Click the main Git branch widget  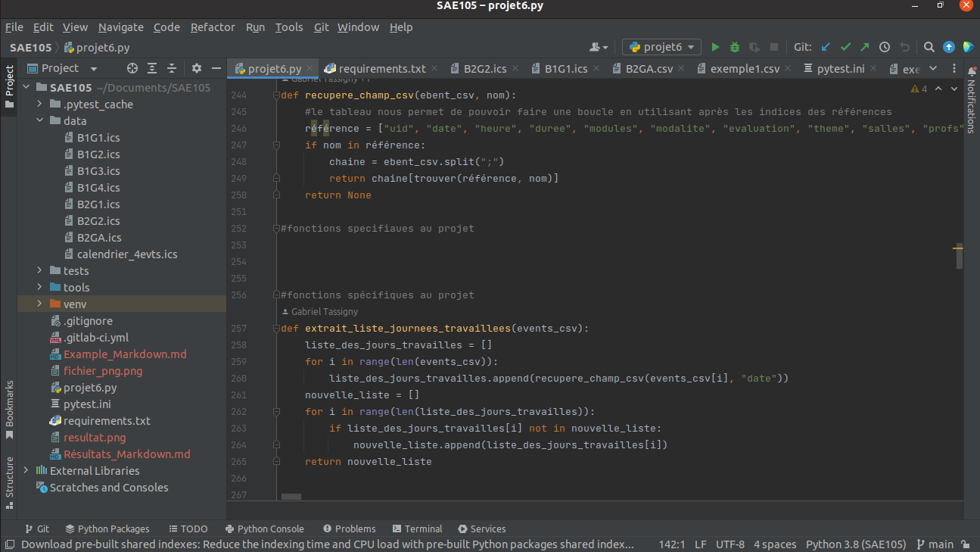pos(935,544)
